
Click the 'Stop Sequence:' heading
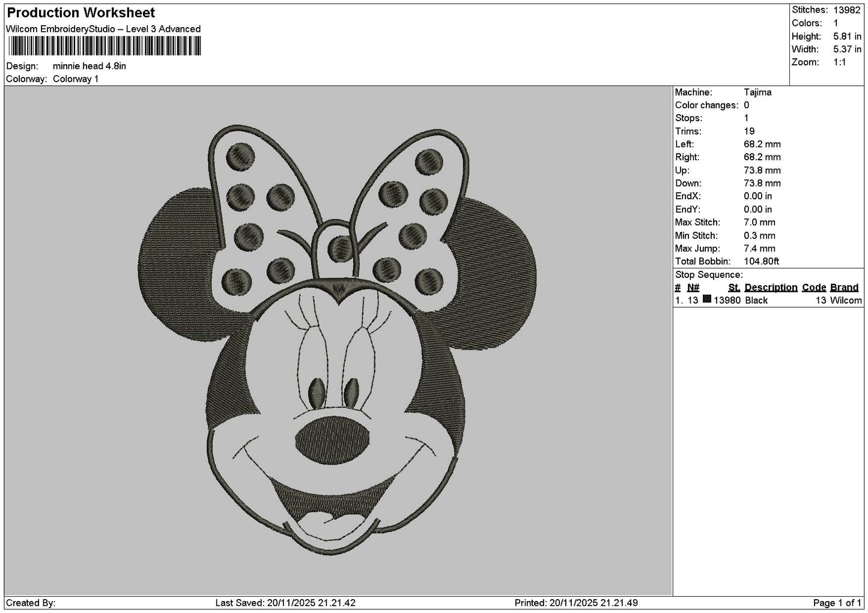(x=709, y=275)
